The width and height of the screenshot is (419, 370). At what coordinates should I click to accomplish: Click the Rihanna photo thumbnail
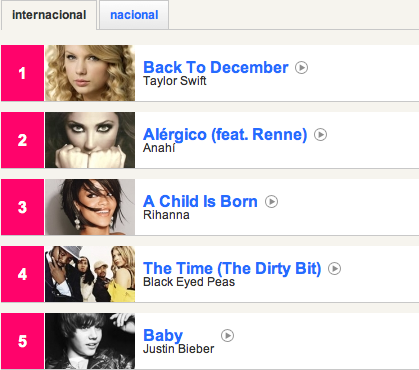click(x=90, y=207)
